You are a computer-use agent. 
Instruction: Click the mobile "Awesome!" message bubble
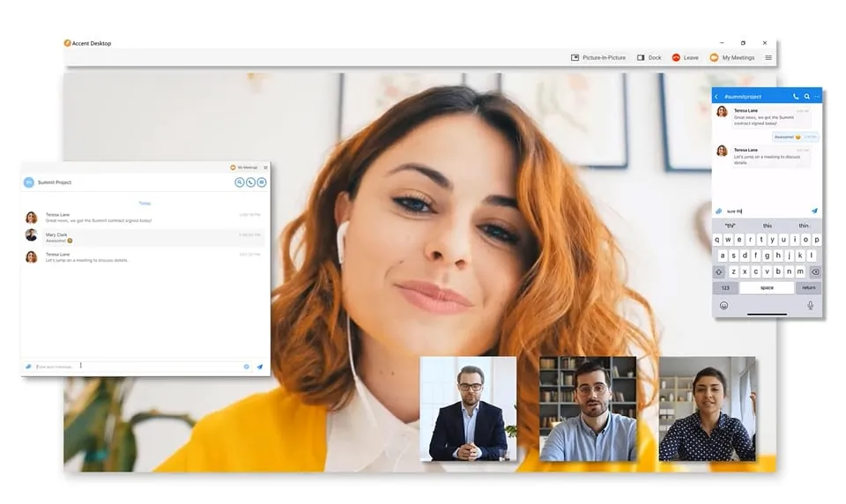pos(795,137)
